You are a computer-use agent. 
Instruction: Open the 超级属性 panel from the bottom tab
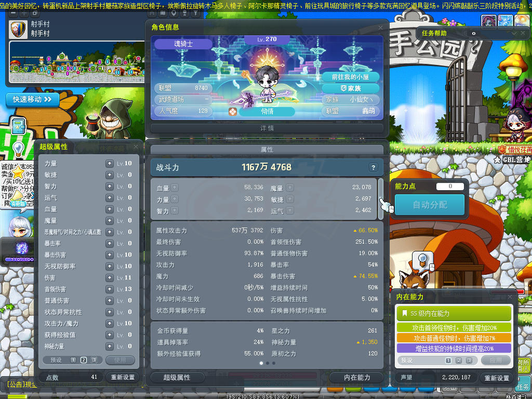(177, 377)
